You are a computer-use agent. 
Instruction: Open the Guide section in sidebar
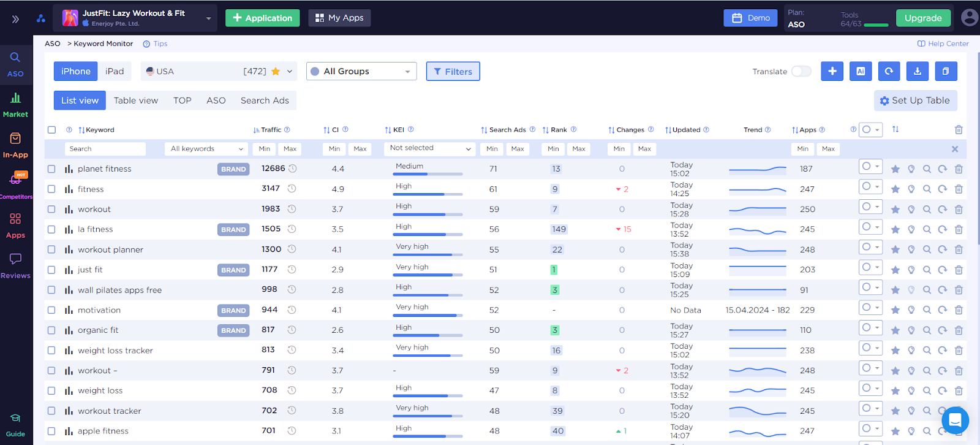[15, 425]
